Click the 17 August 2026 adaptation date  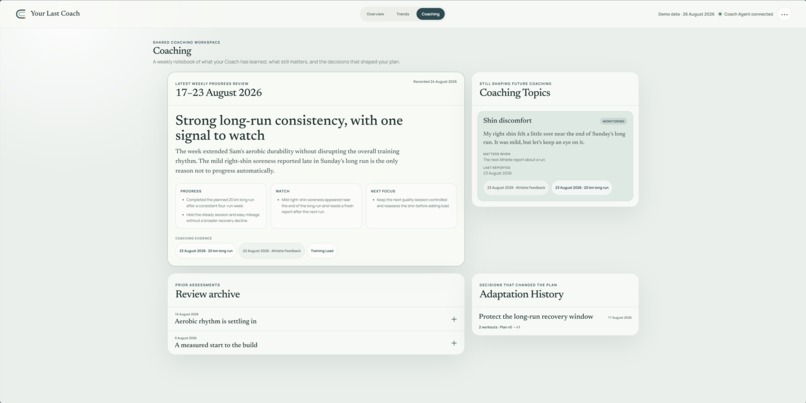(620, 318)
